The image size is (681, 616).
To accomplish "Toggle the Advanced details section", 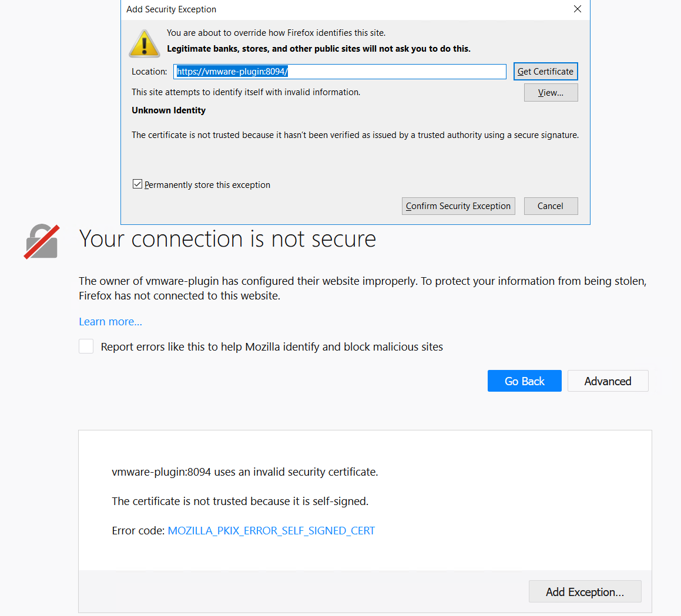I will click(608, 381).
